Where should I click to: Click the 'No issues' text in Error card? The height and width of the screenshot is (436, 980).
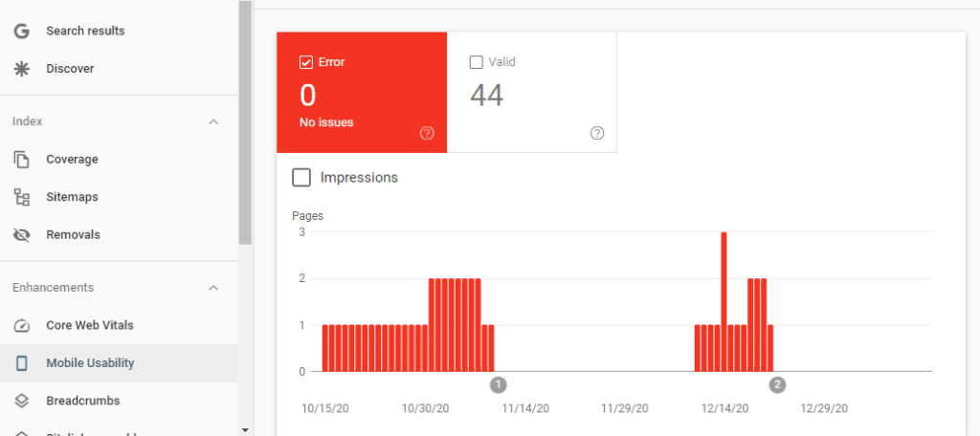pyautogui.click(x=326, y=122)
